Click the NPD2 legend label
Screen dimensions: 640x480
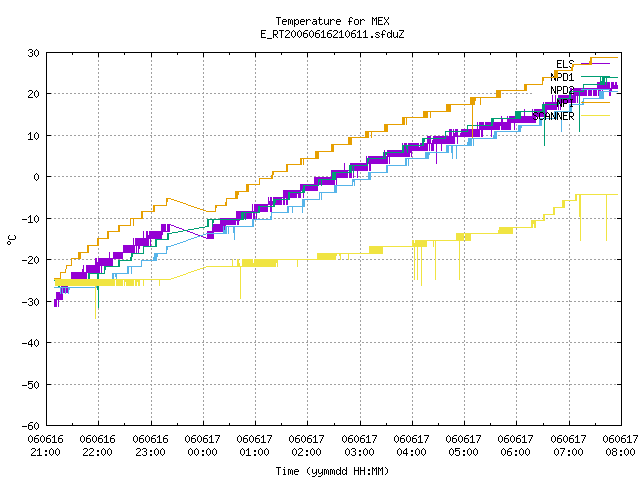coord(562,90)
